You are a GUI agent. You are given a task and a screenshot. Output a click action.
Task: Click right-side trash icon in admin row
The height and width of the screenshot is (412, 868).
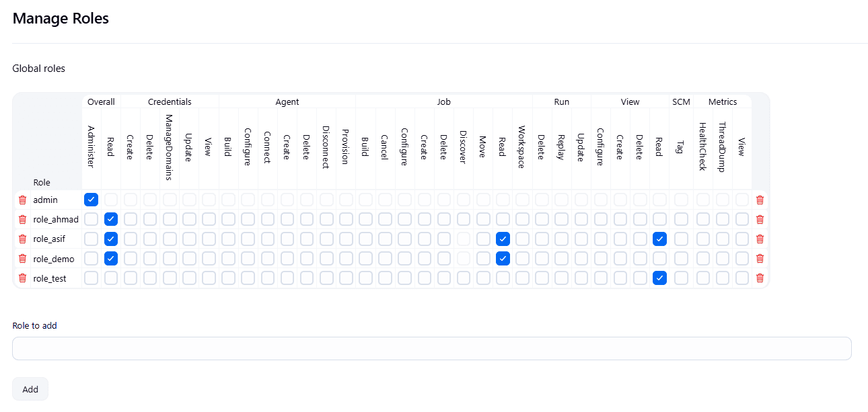tap(760, 200)
